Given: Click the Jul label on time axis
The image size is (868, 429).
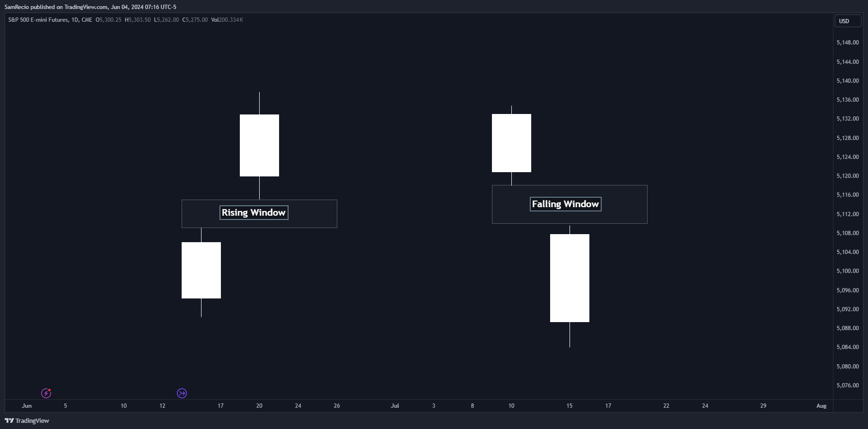Looking at the screenshot, I should (x=395, y=406).
